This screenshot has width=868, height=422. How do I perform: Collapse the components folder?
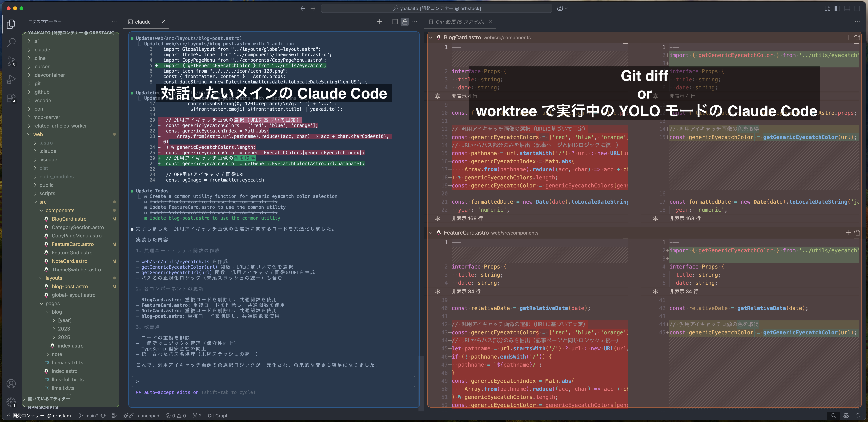[42, 210]
